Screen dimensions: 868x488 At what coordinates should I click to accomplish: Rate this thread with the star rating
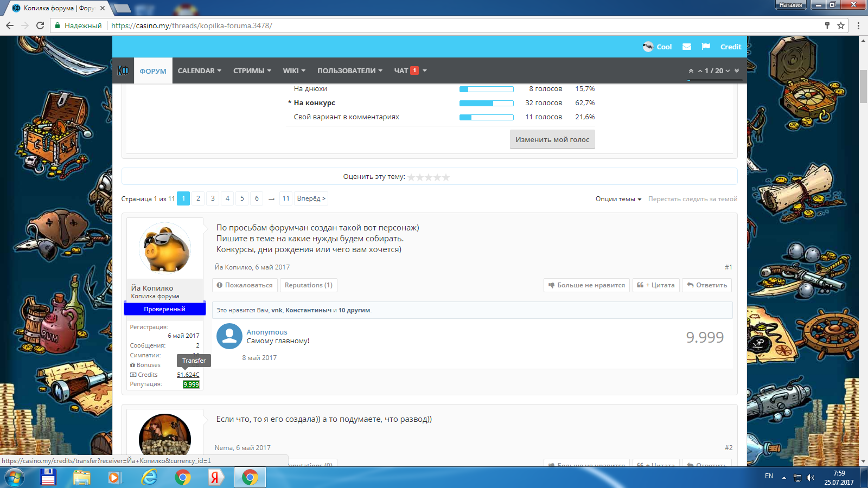[x=429, y=177]
